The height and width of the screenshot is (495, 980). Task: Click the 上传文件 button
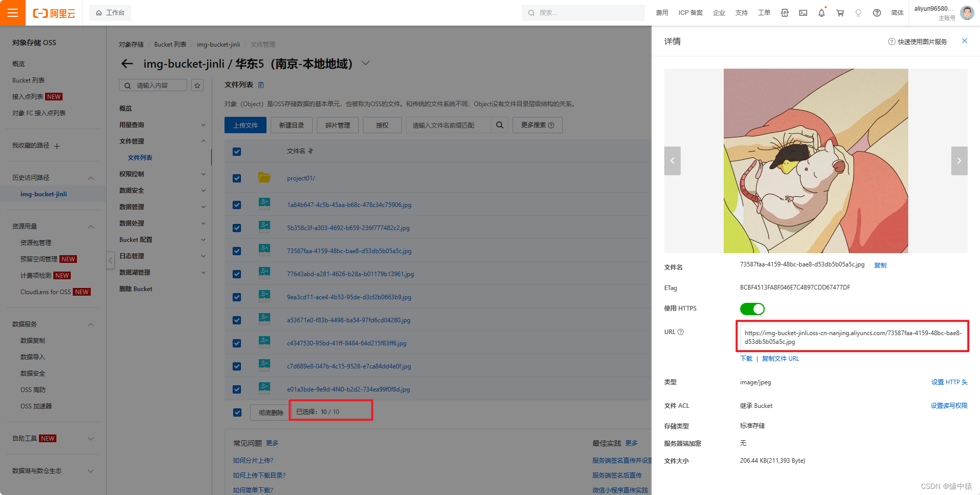coord(246,125)
